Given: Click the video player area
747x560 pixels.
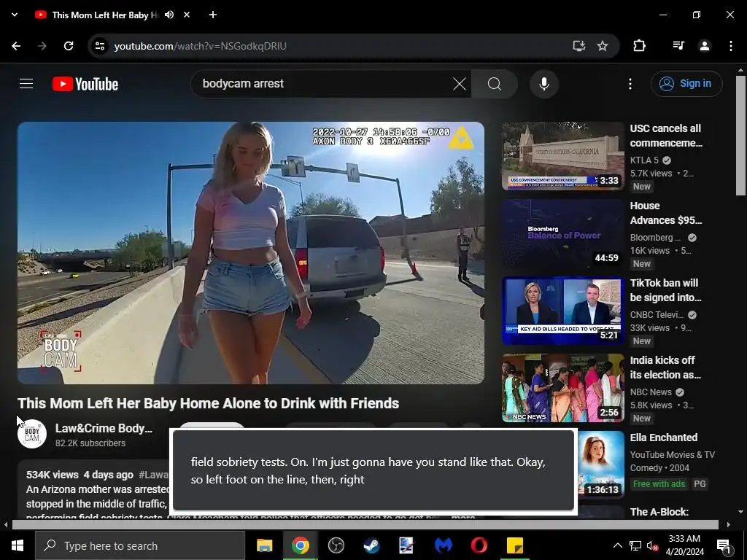Looking at the screenshot, I should pyautogui.click(x=251, y=253).
